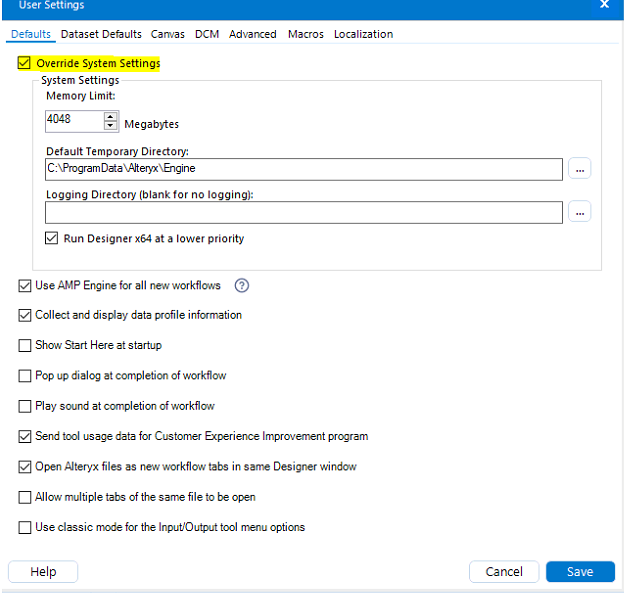The width and height of the screenshot is (624, 593).
Task: Click into the Logging Directory text field
Action: (x=304, y=212)
